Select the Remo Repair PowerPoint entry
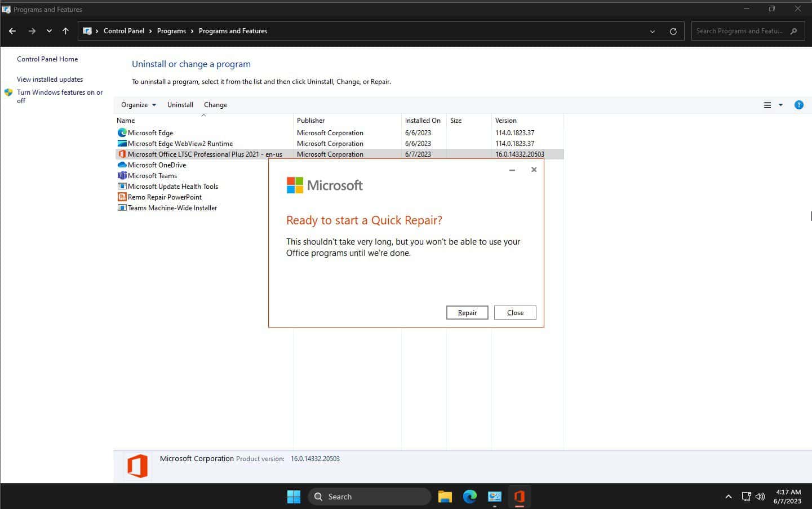812x509 pixels. (x=165, y=197)
